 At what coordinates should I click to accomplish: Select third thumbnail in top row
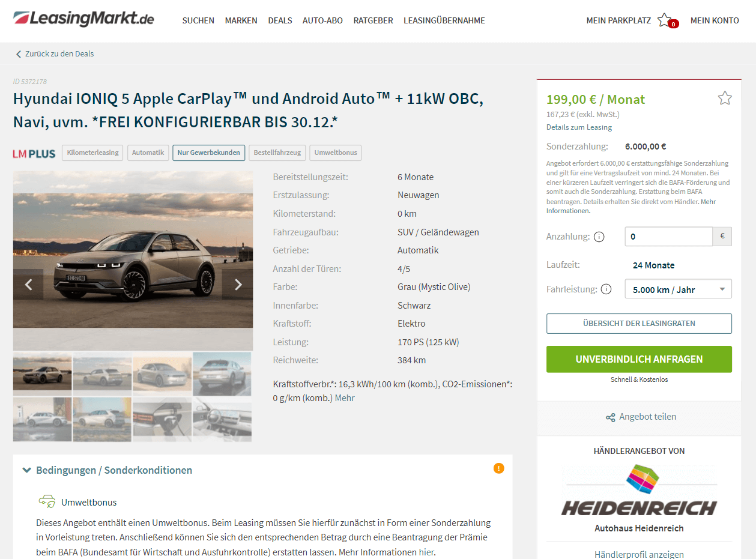point(162,373)
